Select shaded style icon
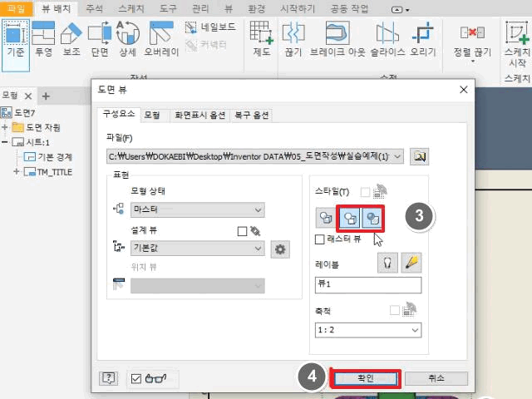532x399 pixels. coord(372,218)
